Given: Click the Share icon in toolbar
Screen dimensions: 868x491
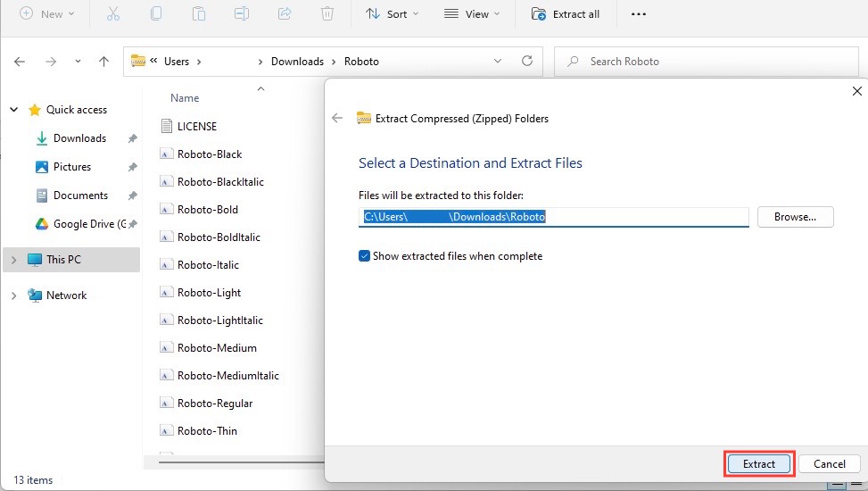Looking at the screenshot, I should click(285, 14).
